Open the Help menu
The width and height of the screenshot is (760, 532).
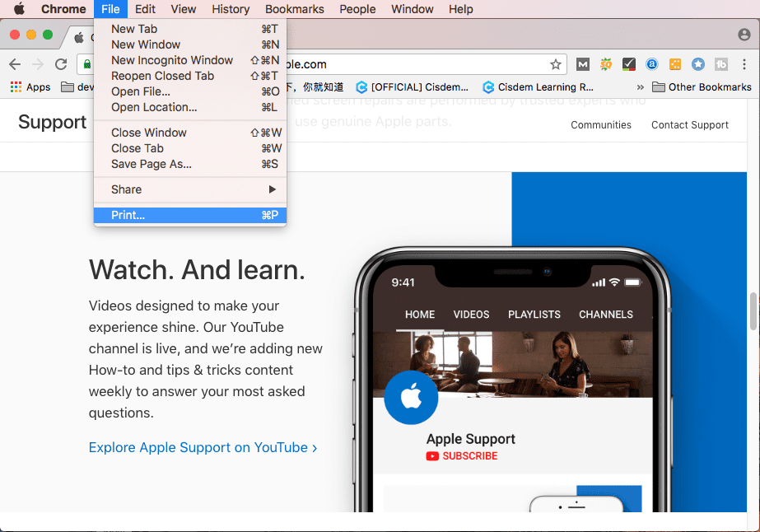click(460, 9)
